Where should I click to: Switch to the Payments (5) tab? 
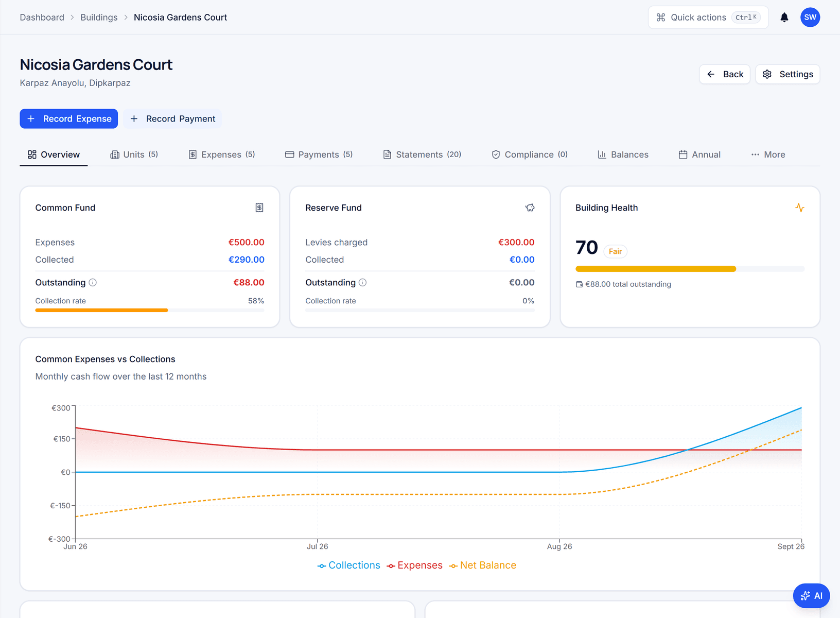click(x=319, y=154)
